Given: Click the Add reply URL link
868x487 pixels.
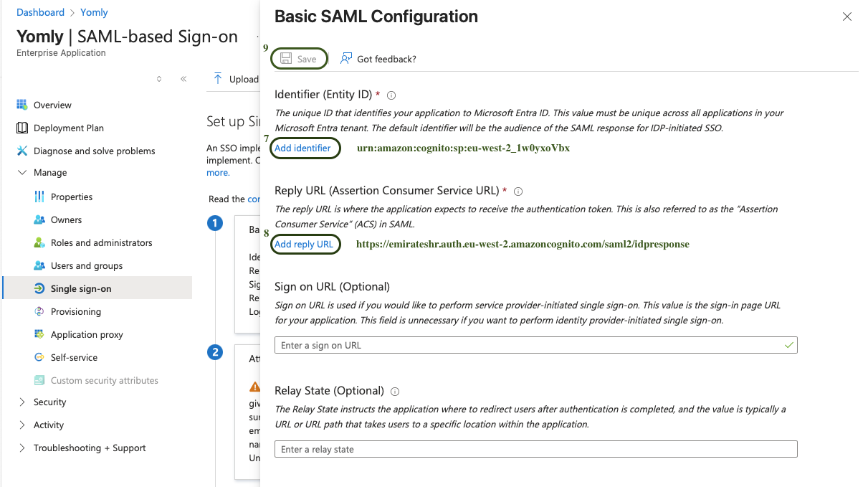Looking at the screenshot, I should pyautogui.click(x=304, y=244).
